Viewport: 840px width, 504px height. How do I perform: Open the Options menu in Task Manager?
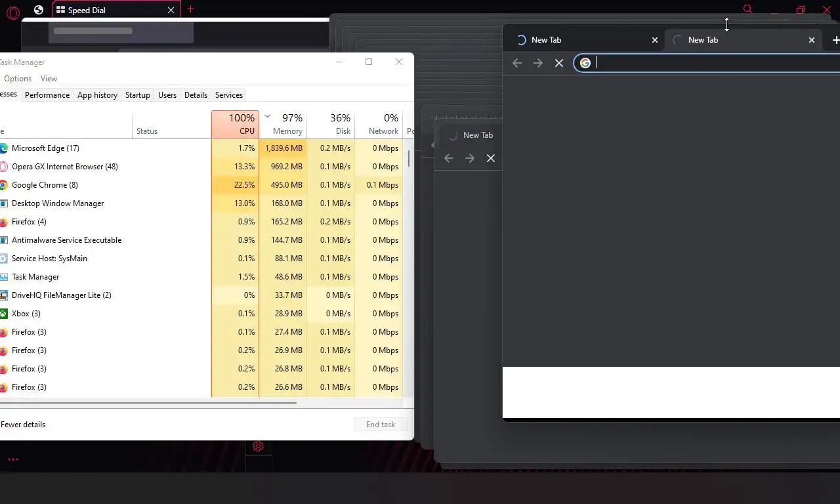[x=17, y=79]
